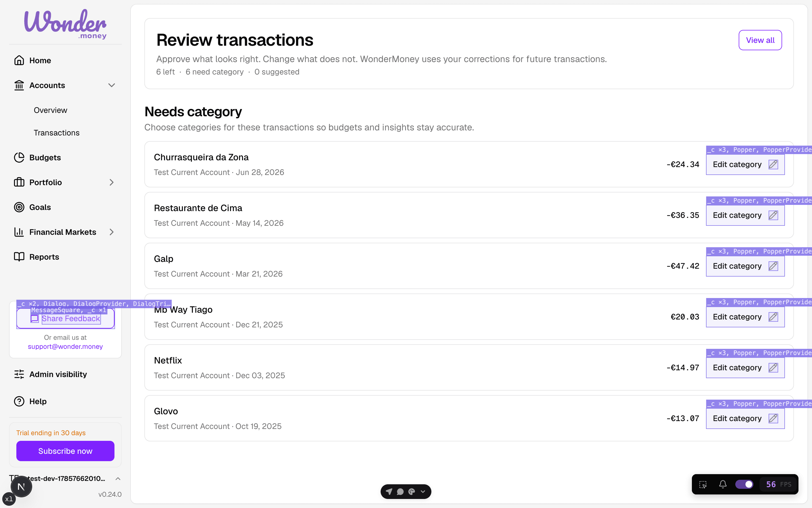Click the Galp transaction name
Image resolution: width=812 pixels, height=508 pixels.
pos(164,259)
